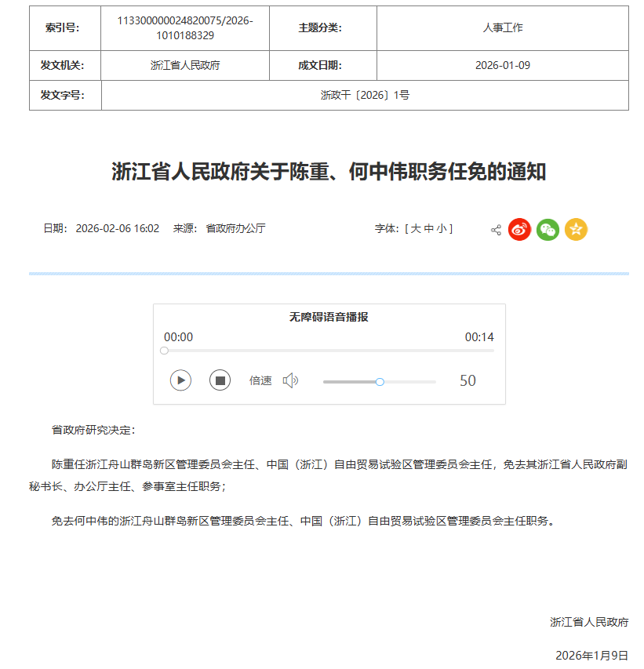Click the 成文日期 label cell

coord(323,65)
